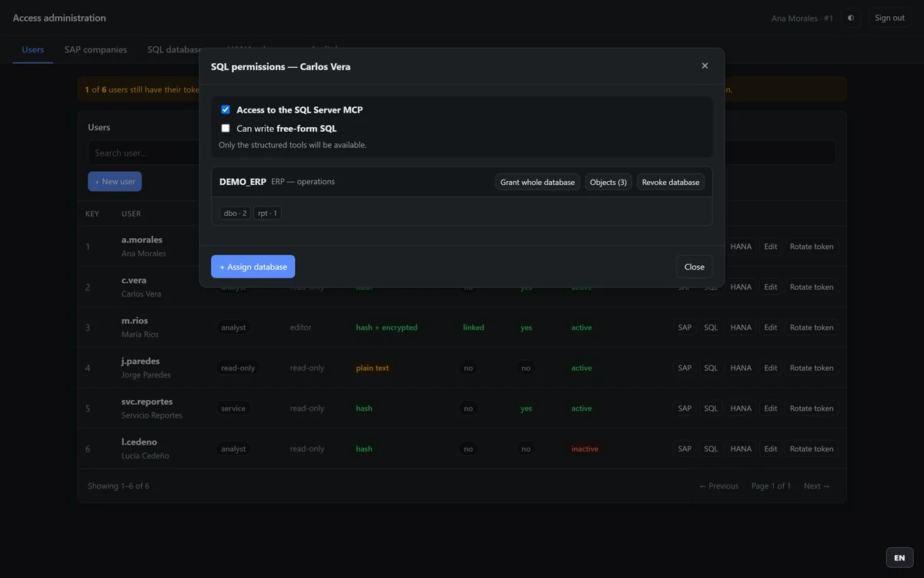Open the EN language switcher
Image resolution: width=924 pixels, height=578 pixels.
(x=899, y=558)
